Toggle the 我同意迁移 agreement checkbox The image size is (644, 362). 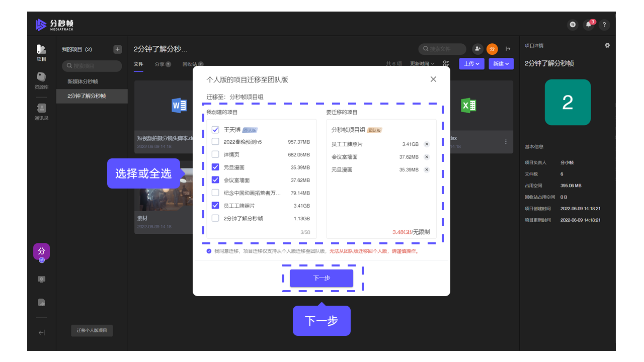pyautogui.click(x=209, y=251)
